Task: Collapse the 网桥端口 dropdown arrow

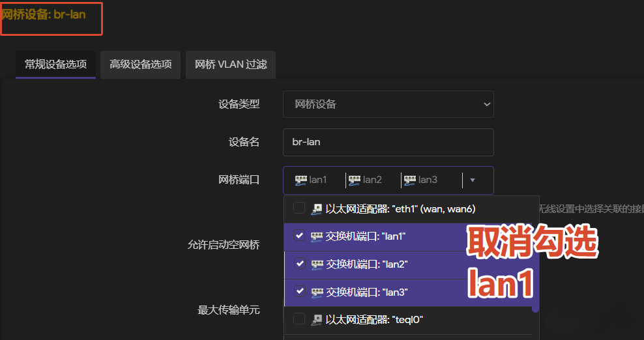Action: [x=473, y=180]
